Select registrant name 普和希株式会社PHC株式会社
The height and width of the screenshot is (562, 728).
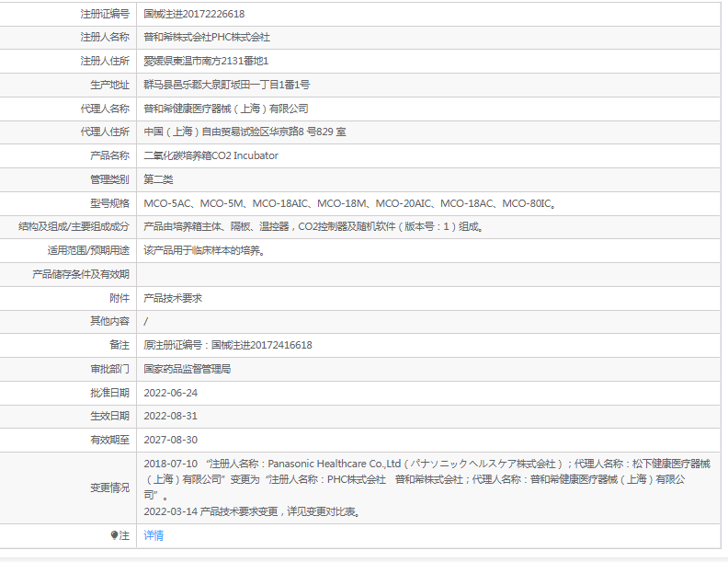[x=207, y=37]
